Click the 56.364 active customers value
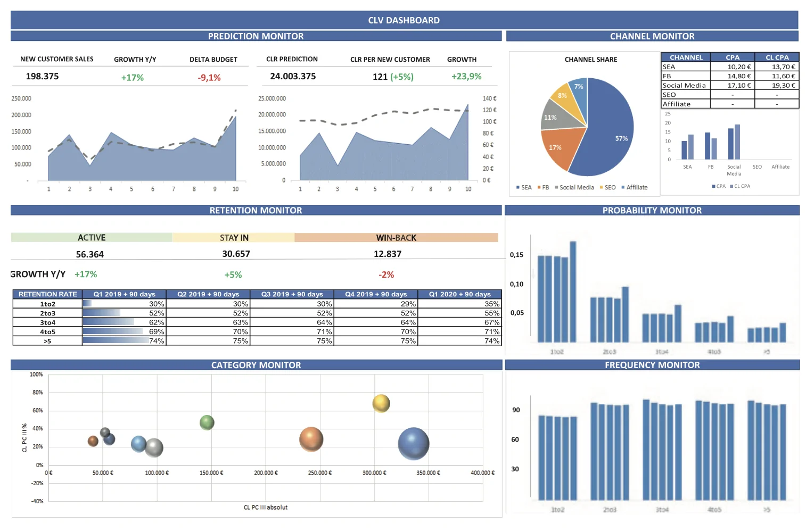Viewport: 806px width, 532px height. (90, 254)
